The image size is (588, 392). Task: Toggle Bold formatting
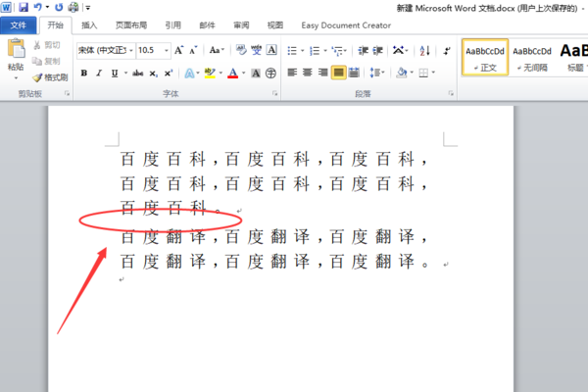[84, 73]
